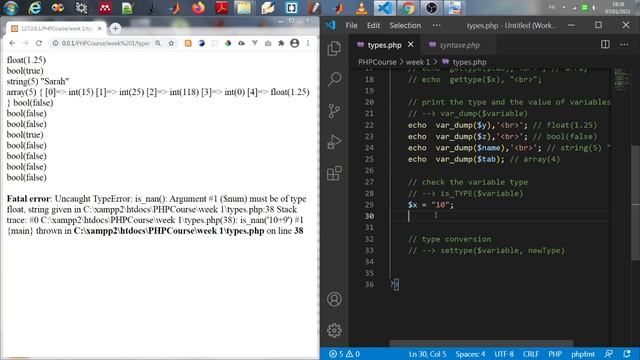
Task: Click the Fatal error text in browser
Action: pyautogui.click(x=28, y=199)
